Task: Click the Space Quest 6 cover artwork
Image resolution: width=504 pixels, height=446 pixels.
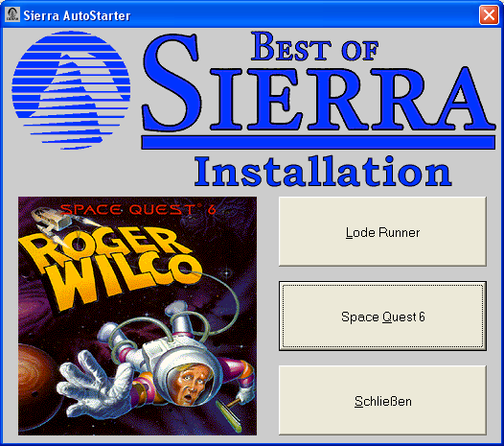Action: tap(138, 316)
